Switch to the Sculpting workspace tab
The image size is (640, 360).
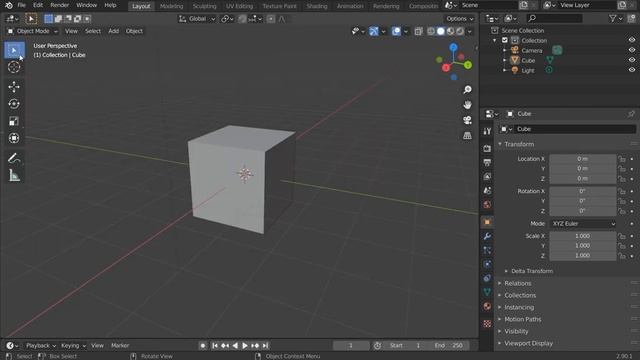pos(204,6)
